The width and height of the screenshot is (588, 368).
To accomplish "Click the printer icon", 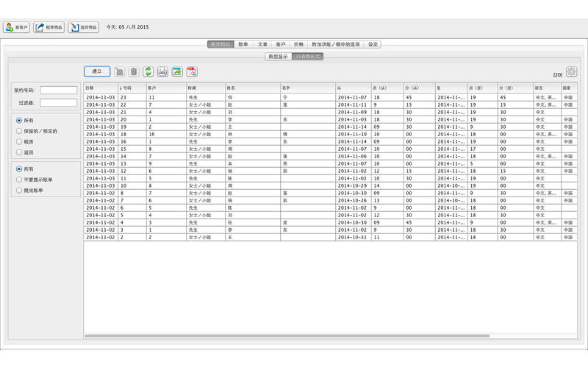I will click(x=162, y=71).
